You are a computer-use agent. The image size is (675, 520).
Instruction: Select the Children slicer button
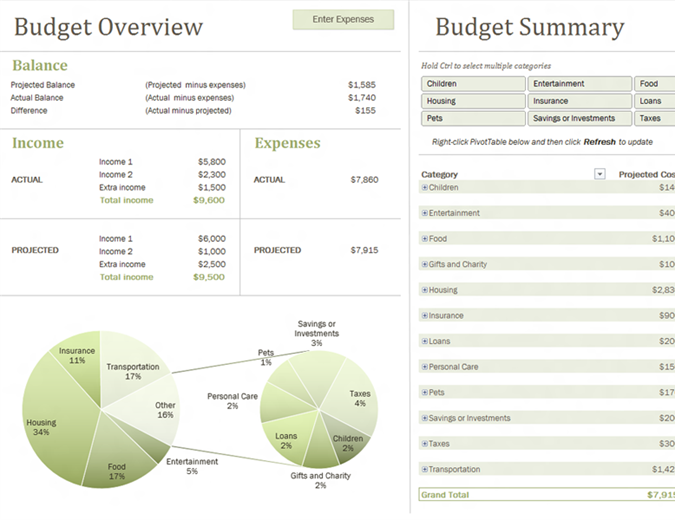473,84
